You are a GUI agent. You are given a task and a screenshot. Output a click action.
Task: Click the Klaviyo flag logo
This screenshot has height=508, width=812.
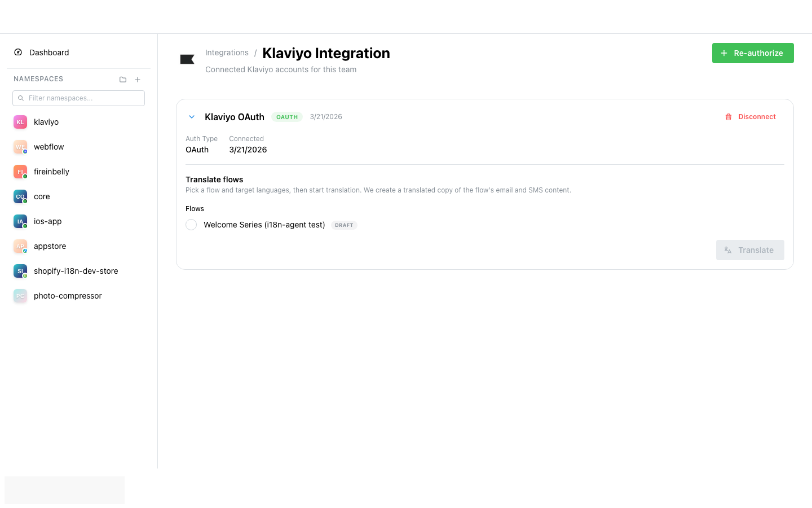coord(187,59)
